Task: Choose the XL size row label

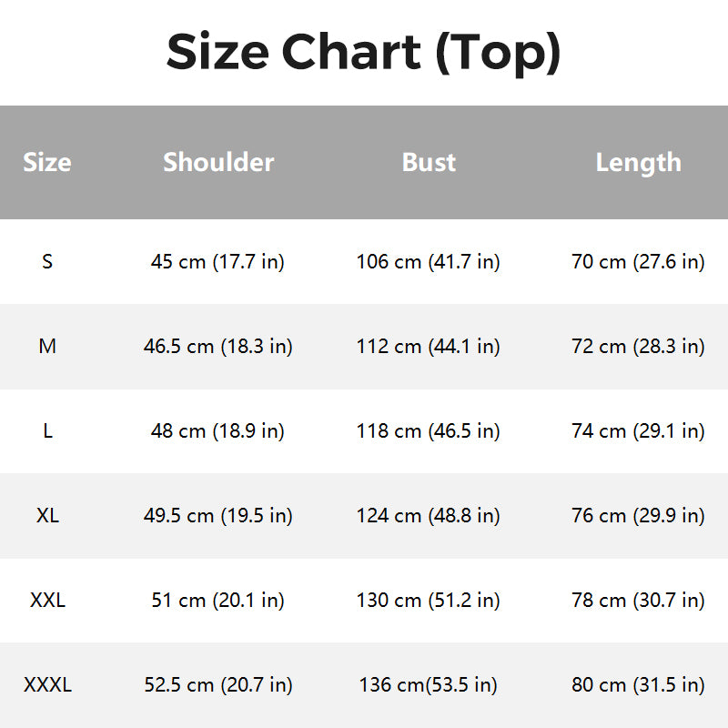Action: [47, 516]
